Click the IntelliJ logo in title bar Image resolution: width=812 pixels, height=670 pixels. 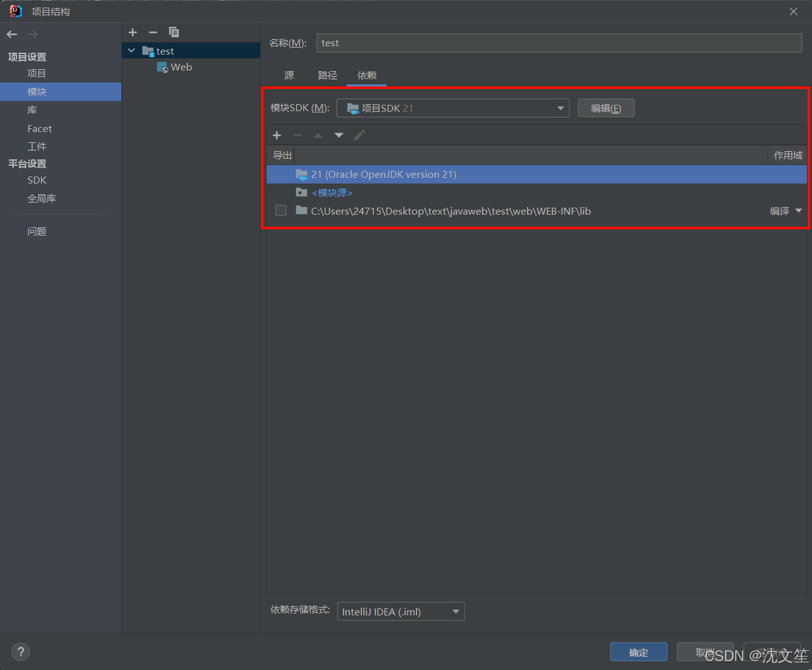coord(16,11)
